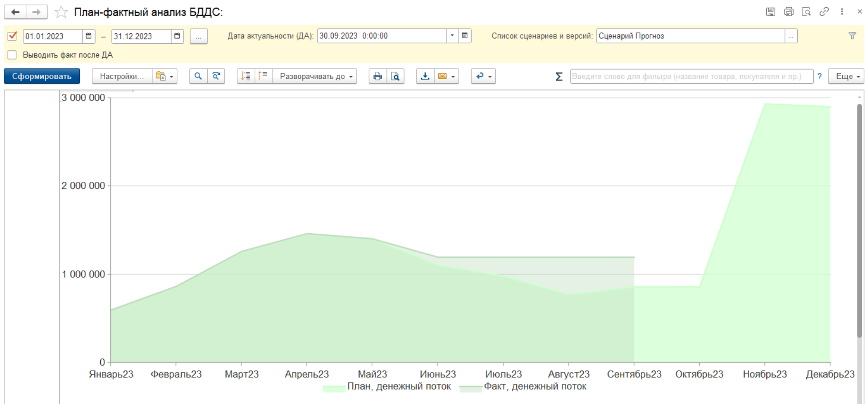Add report to favorites with star
The width and height of the screenshot is (868, 404).
pos(61,12)
